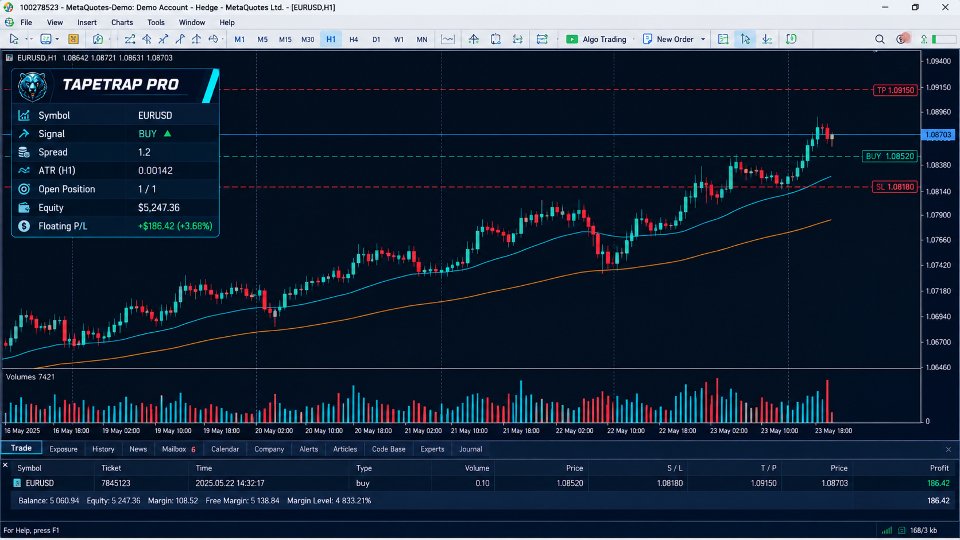Open the Charts menu
The image size is (960, 540).
tap(122, 22)
